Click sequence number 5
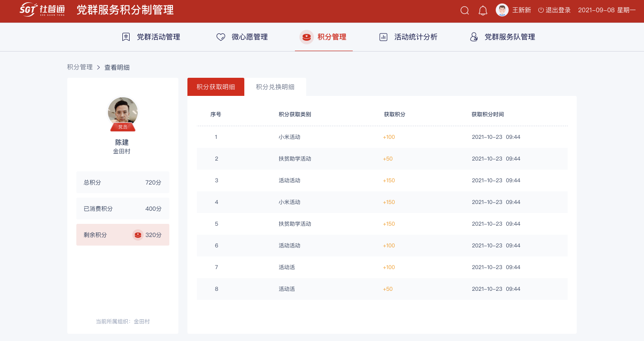This screenshot has height=341, width=644. tap(216, 224)
